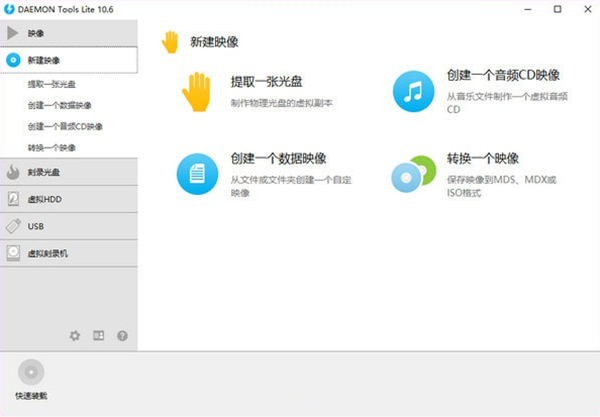Click description 保存映像到MDS、MDX或ISO格式
Viewport: 600px width, 417px height.
pos(501,186)
